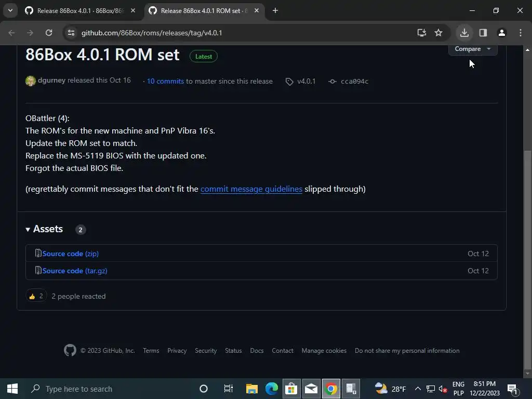This screenshot has width=532, height=399.
Task: Click the archive icon beside Source code (tar.gz)
Action: (38, 270)
